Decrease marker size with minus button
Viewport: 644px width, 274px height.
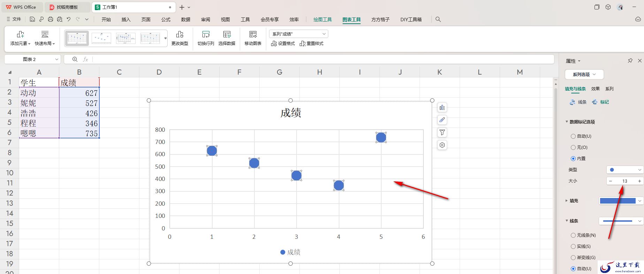[611, 181]
